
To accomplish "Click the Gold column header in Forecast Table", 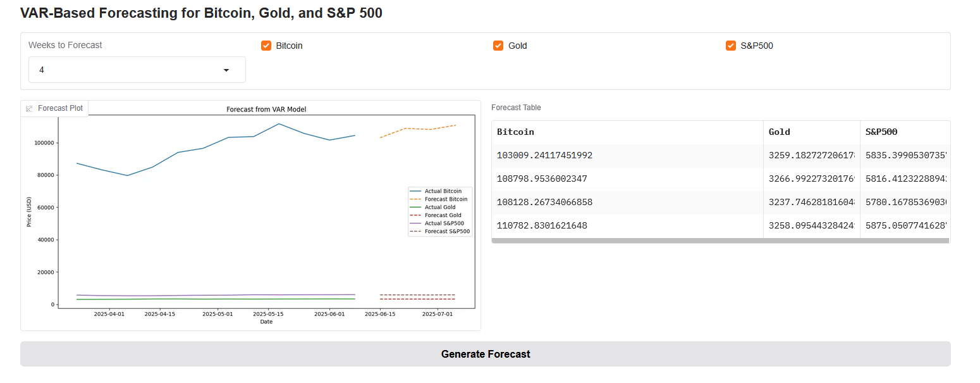I will [x=779, y=132].
